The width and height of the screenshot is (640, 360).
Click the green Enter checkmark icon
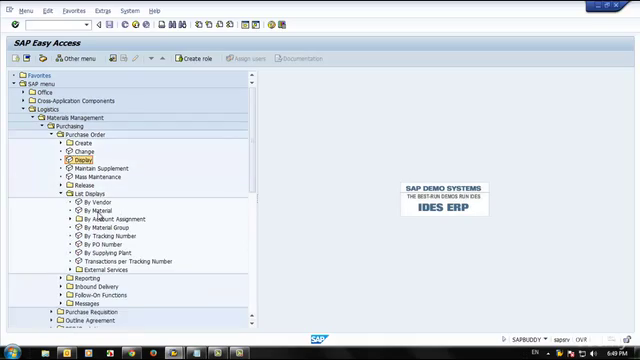coord(15,25)
